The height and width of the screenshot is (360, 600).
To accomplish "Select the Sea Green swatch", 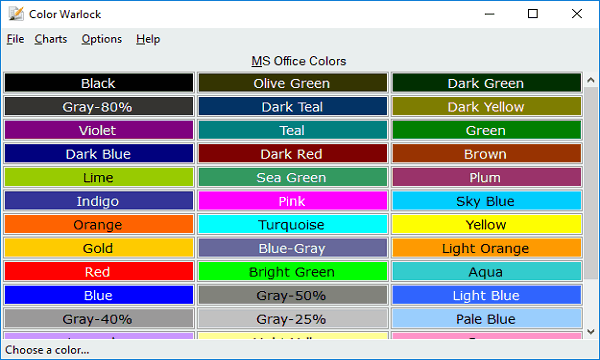I will click(x=293, y=177).
